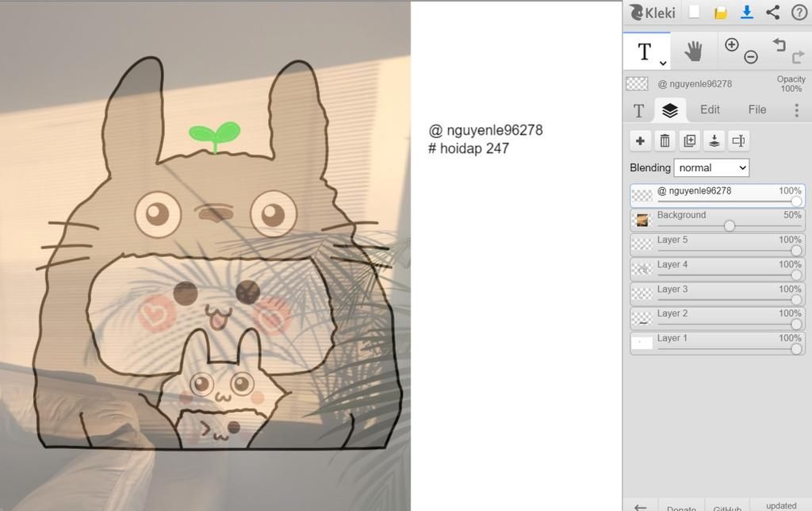Open the Layers tab
Viewport: 812px width, 511px height.
coord(670,109)
